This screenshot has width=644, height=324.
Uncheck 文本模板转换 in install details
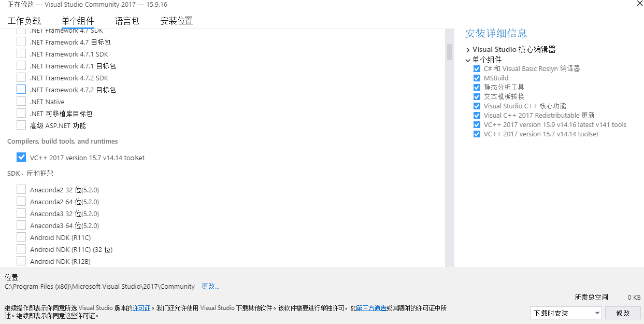tap(477, 97)
